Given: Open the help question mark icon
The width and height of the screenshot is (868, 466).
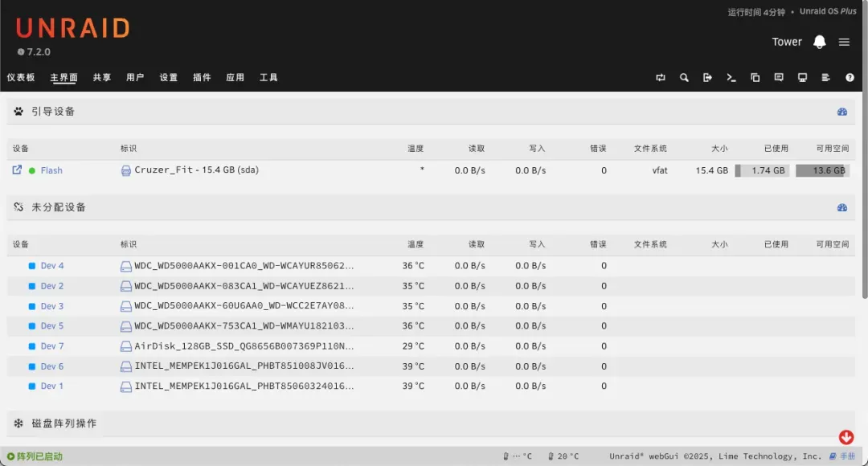Looking at the screenshot, I should [x=850, y=78].
